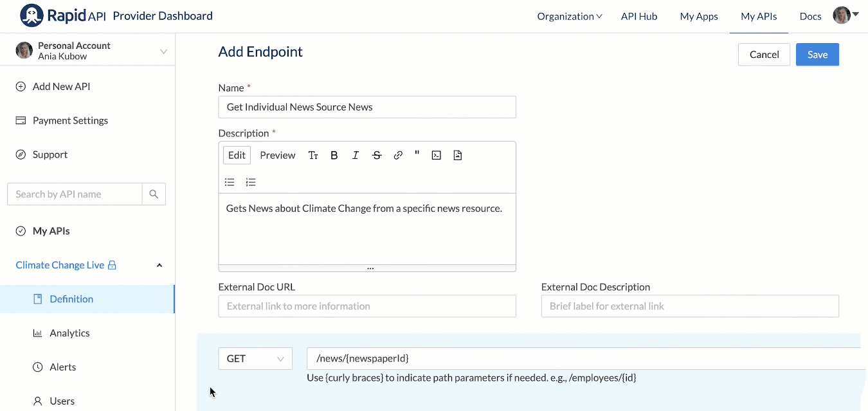
Task: Click the Analytics bar-chart icon
Action: click(37, 333)
